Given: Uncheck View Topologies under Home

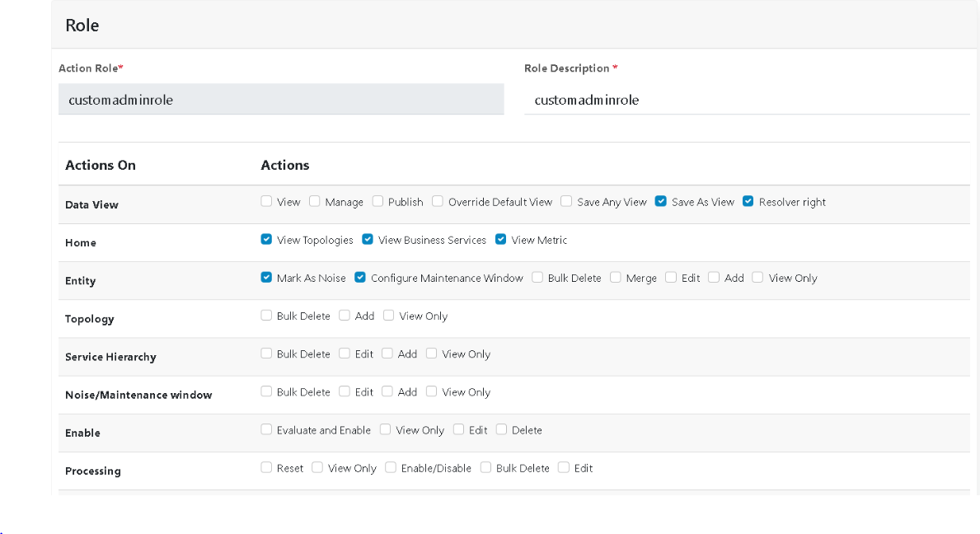Looking at the screenshot, I should [x=266, y=240].
